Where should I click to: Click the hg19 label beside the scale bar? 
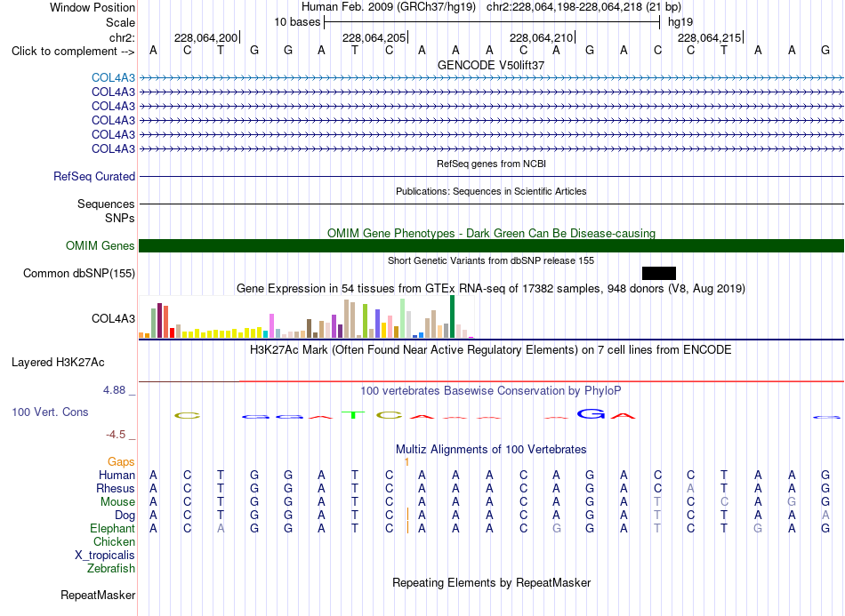680,22
